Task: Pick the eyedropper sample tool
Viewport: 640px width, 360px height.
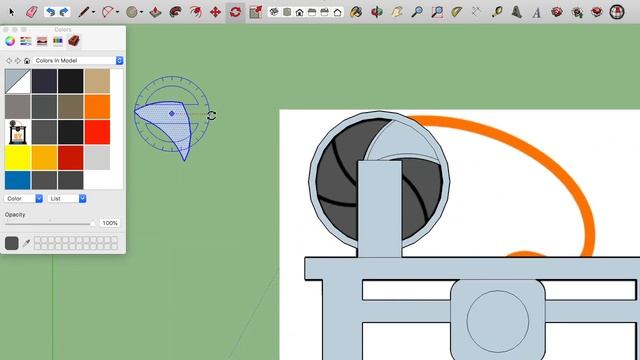Action: [x=26, y=243]
